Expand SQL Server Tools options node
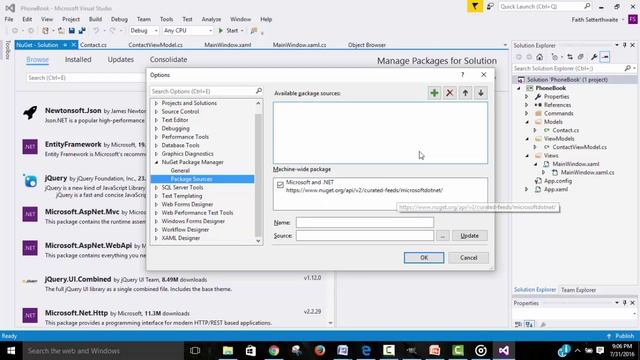The height and width of the screenshot is (360, 640). pyautogui.click(x=156, y=187)
